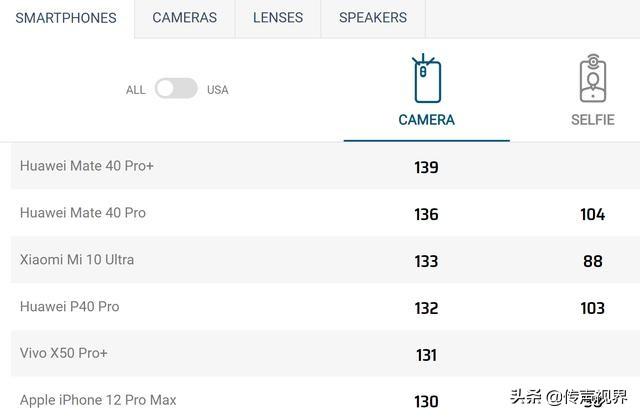This screenshot has height=417, width=640.
Task: Sort by the CAMERA column label
Action: pos(427,120)
